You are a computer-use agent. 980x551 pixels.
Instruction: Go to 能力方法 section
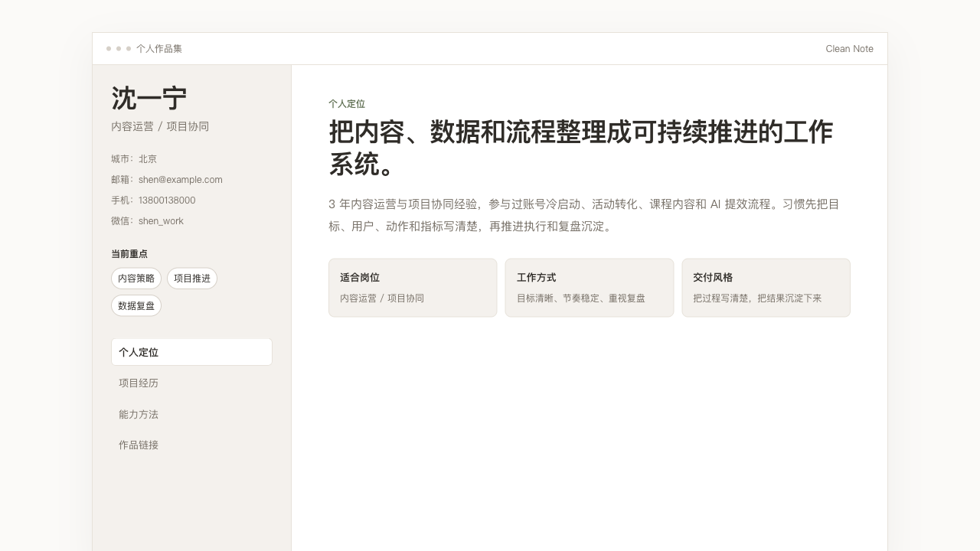[191, 414]
